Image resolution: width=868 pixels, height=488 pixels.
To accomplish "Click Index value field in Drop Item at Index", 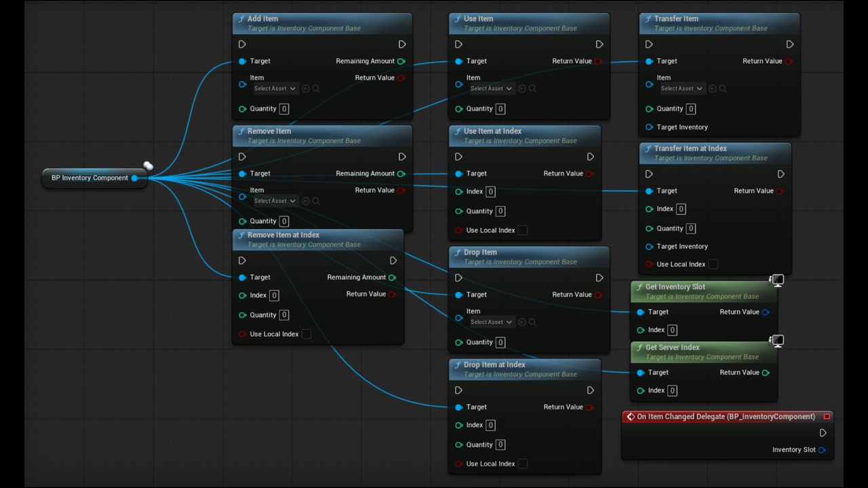I will tap(491, 425).
